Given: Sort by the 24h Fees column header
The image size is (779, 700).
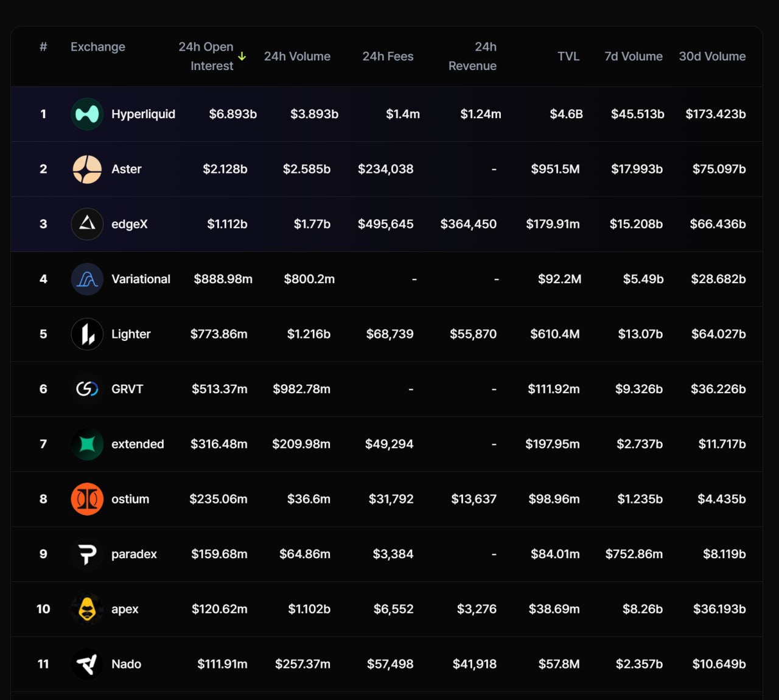Looking at the screenshot, I should click(388, 57).
